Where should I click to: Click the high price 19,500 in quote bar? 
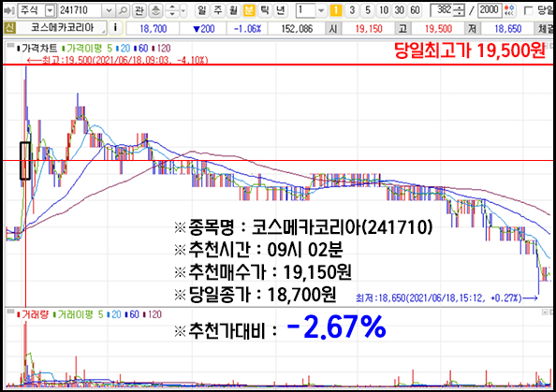click(x=438, y=28)
